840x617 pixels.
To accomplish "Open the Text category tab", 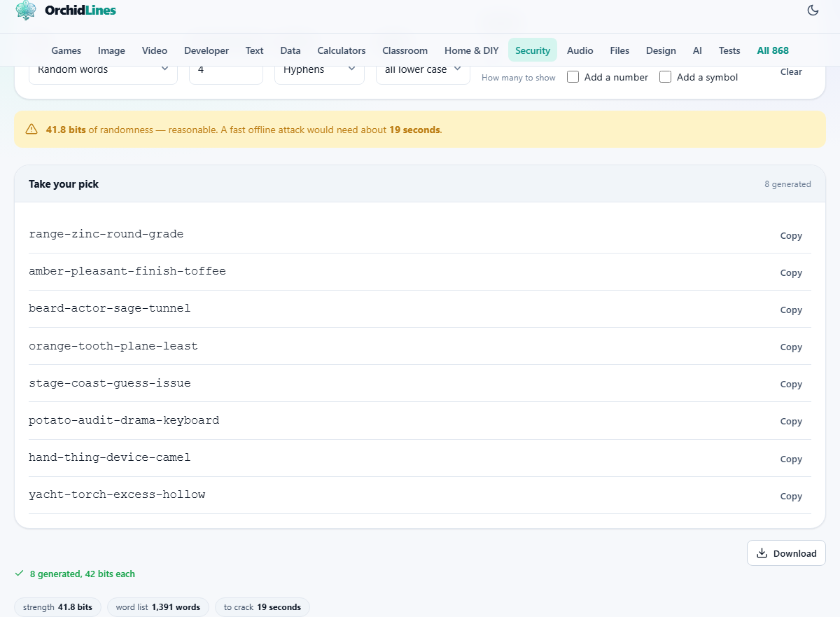I will (x=255, y=50).
